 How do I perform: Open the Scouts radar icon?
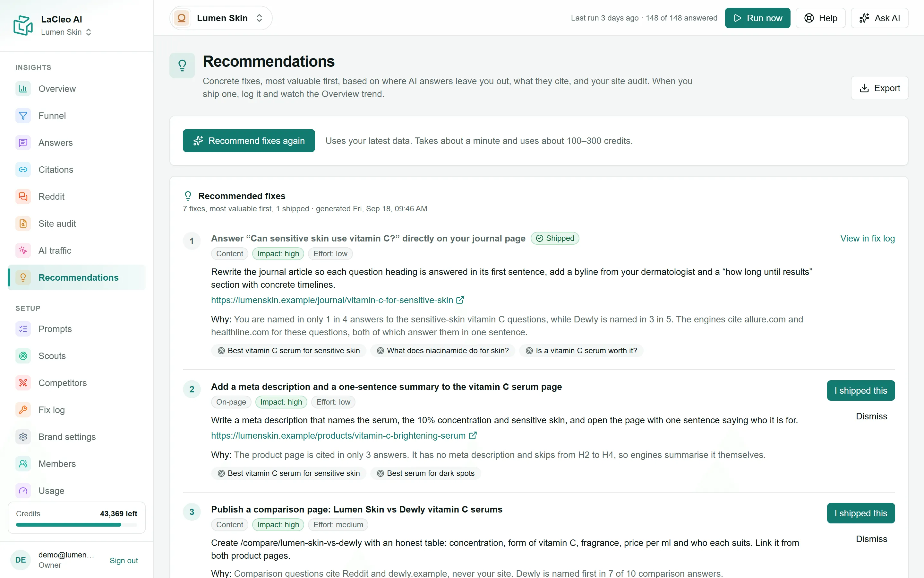pyautogui.click(x=23, y=355)
